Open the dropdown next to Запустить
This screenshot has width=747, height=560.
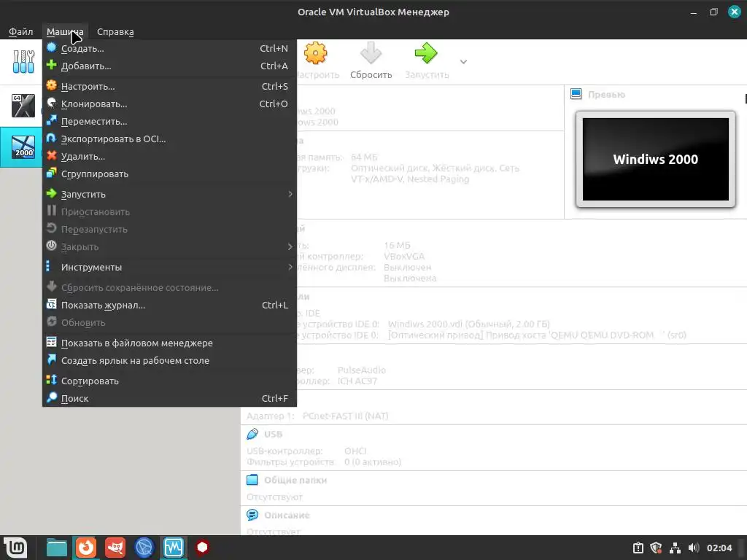point(463,61)
